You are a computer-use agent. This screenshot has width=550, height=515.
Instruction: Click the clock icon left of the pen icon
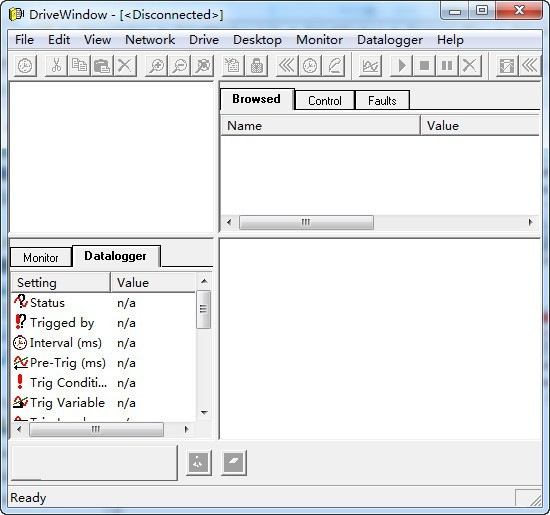point(310,66)
